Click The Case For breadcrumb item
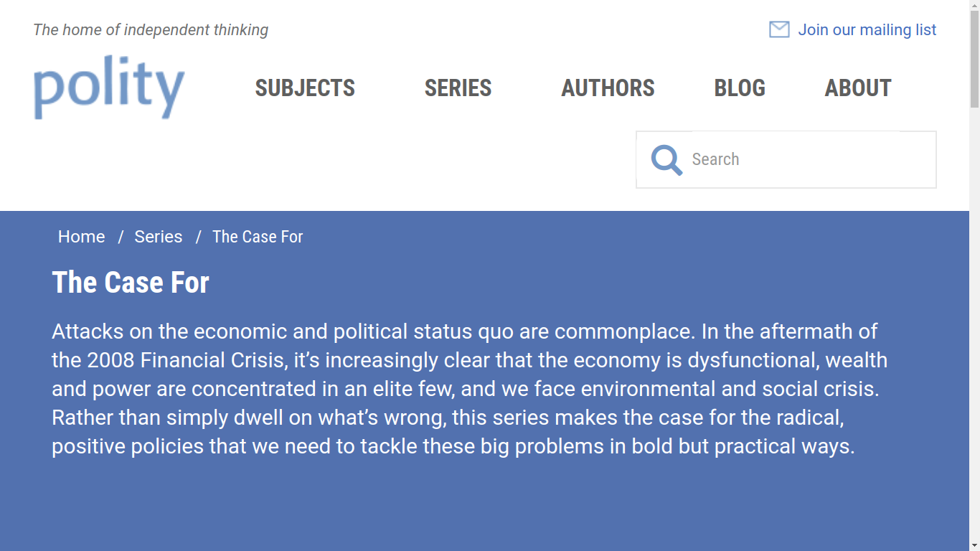This screenshot has width=980, height=551. (258, 237)
